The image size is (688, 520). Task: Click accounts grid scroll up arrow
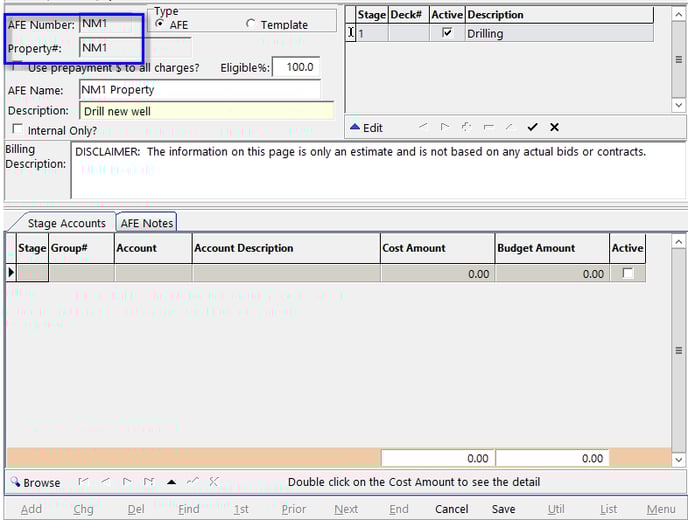pos(678,242)
